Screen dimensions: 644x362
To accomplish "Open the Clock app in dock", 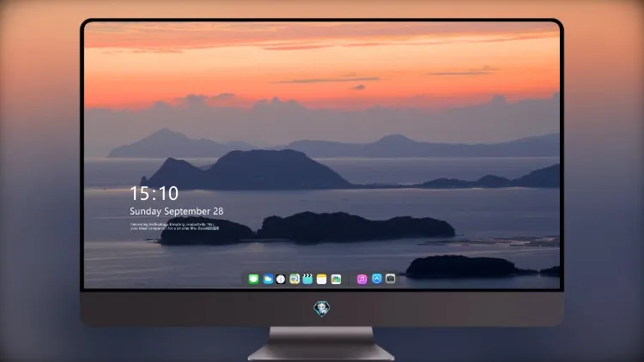I will point(281,280).
